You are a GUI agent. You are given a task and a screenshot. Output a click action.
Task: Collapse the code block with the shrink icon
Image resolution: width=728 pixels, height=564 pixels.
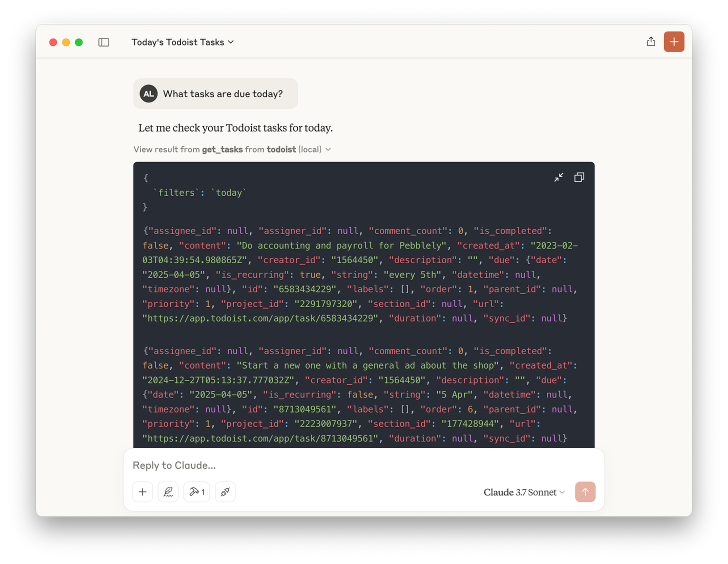pyautogui.click(x=558, y=177)
